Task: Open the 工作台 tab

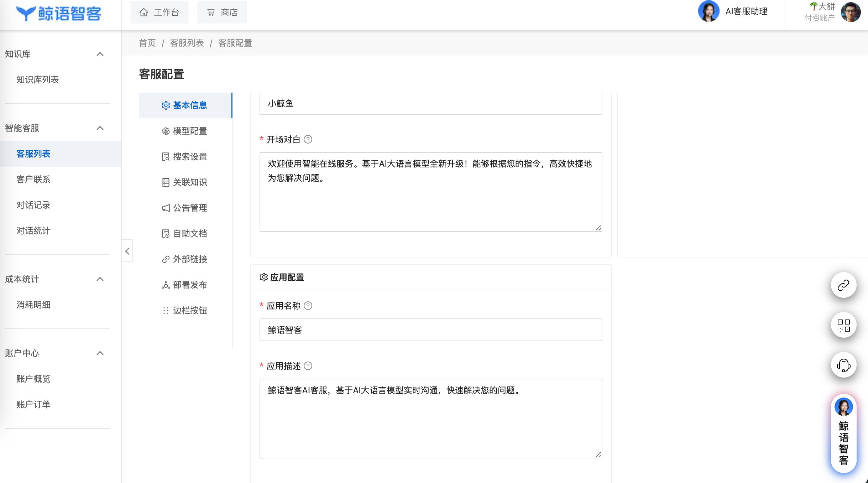Action: 160,12
